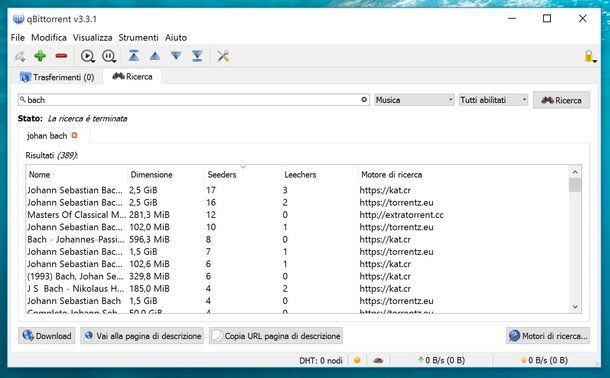Sort results by Seeders column
The height and width of the screenshot is (378, 610).
pyautogui.click(x=242, y=175)
